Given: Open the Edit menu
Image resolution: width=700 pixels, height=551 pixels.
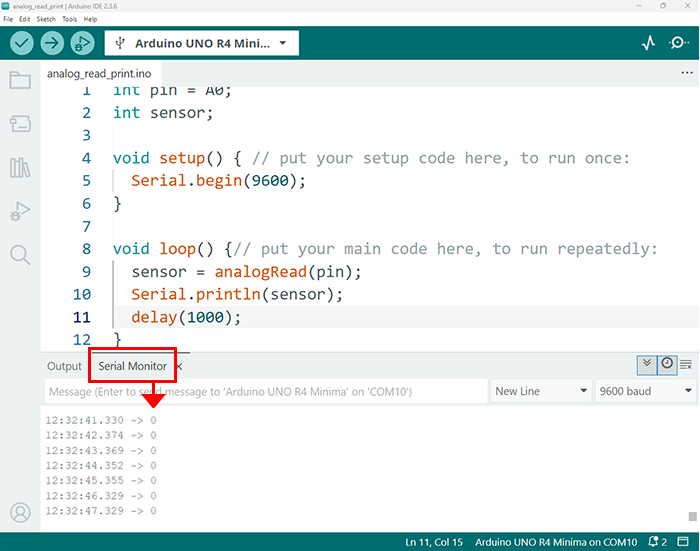Looking at the screenshot, I should pyautogui.click(x=25, y=19).
